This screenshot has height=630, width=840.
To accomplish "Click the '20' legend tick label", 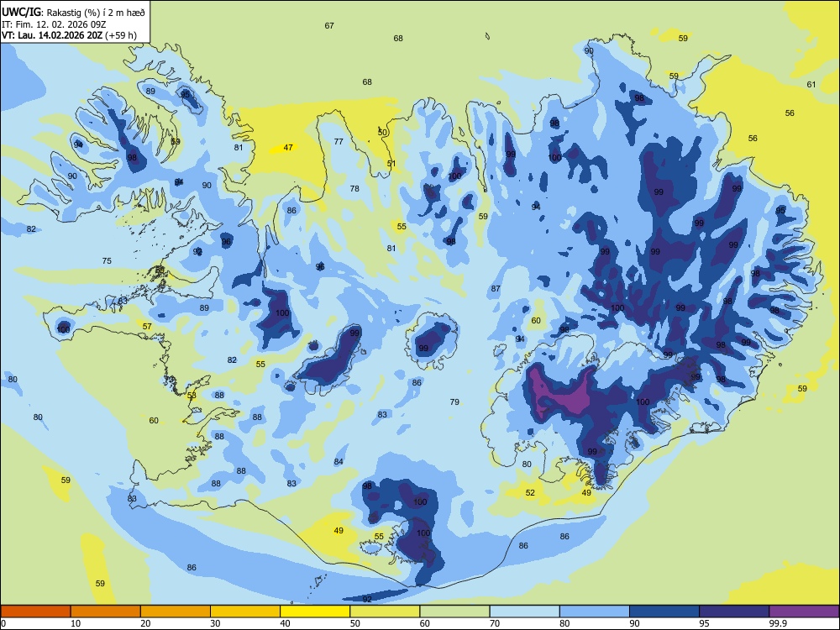I will [145, 623].
